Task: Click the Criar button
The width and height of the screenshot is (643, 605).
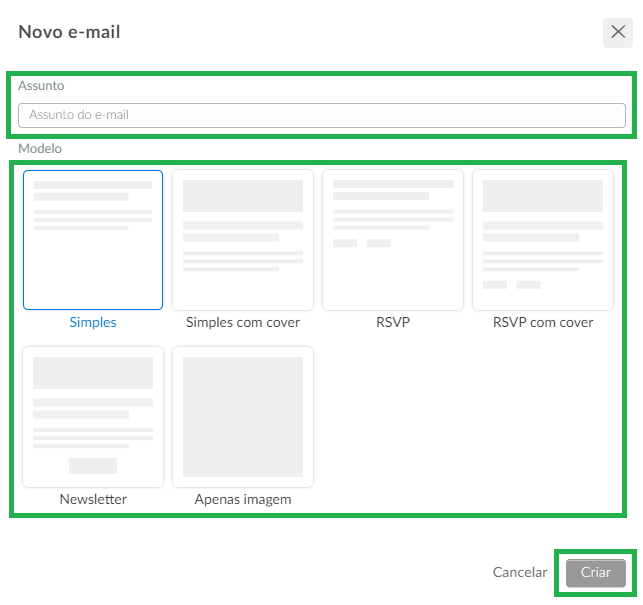Action: [x=596, y=573]
